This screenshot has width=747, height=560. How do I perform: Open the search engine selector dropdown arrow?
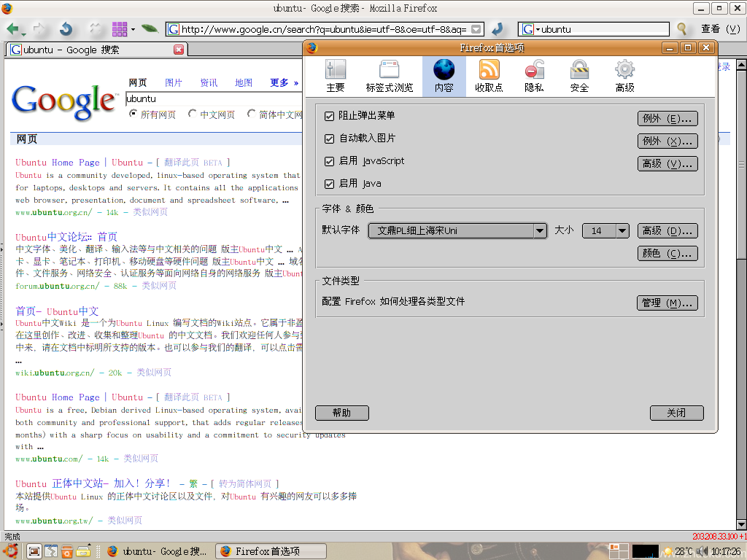[x=538, y=29]
